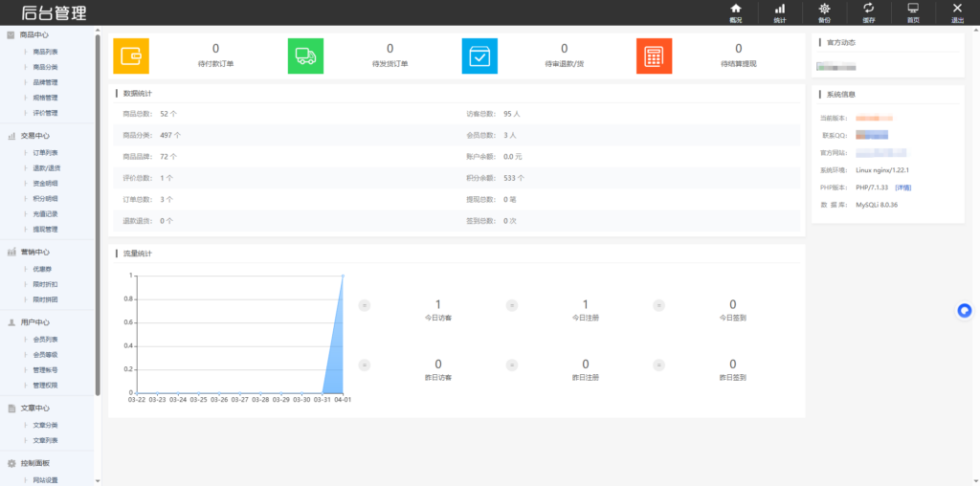Click the sidebar vertical scrollbar thumb
The width and height of the screenshot is (980, 486).
pyautogui.click(x=98, y=215)
